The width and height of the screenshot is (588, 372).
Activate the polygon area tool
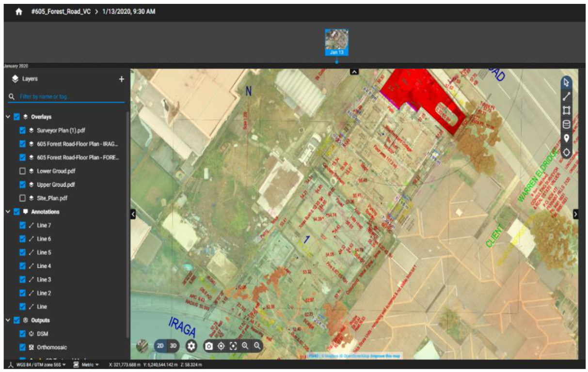pos(566,110)
